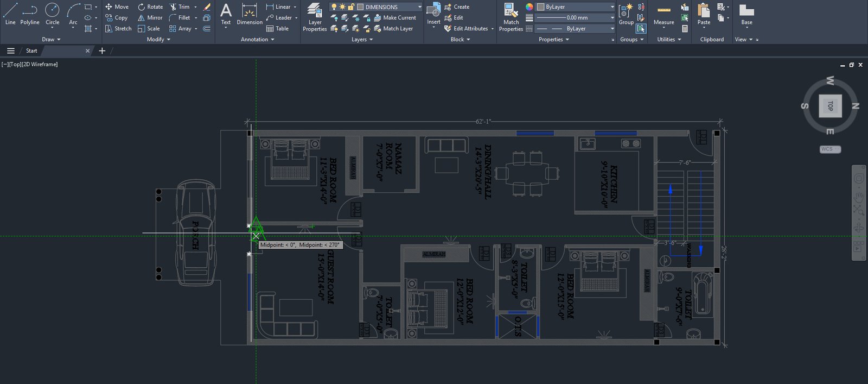Viewport: 868px width, 384px height.
Task: Click the Insert block icon
Action: tap(433, 14)
